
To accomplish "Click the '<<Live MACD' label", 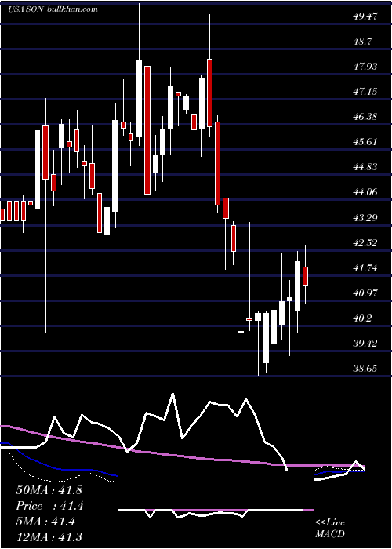I will pyautogui.click(x=330, y=529).
